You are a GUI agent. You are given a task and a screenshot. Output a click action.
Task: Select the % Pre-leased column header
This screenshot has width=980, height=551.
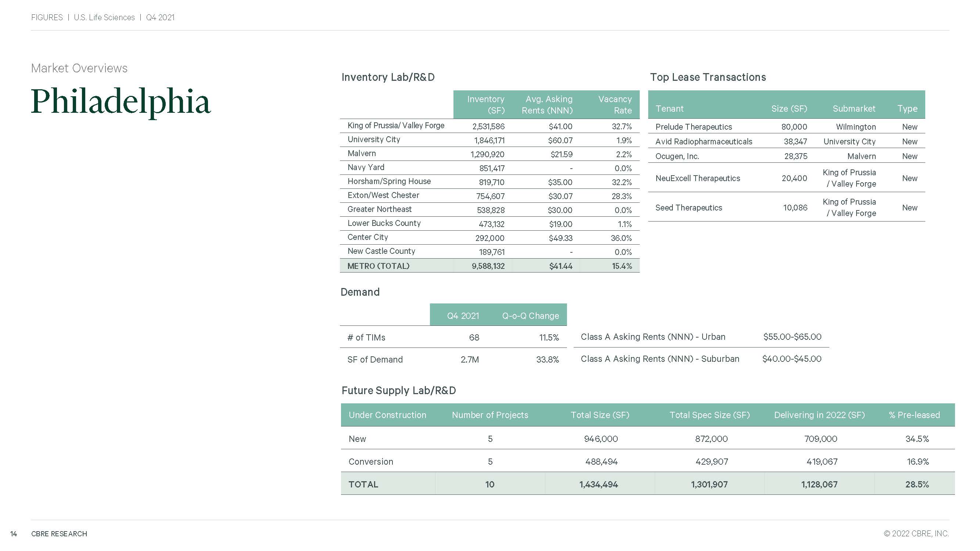pos(914,415)
